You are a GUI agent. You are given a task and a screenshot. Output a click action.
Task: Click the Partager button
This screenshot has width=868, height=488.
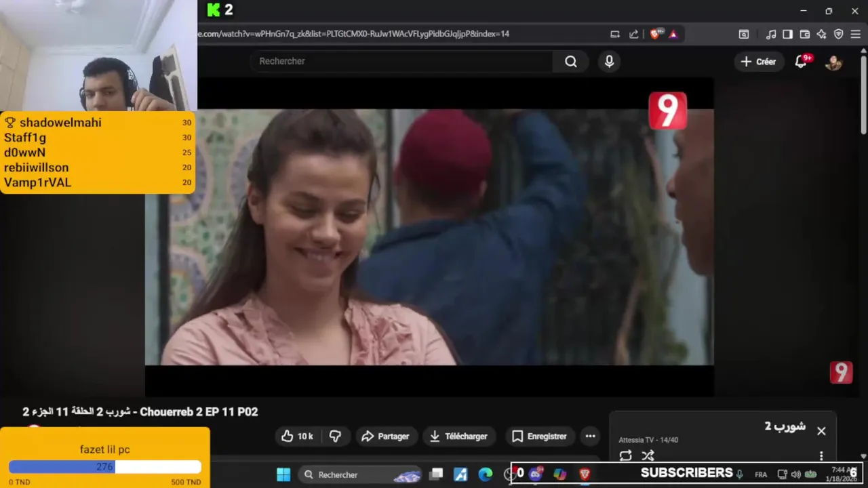(385, 436)
